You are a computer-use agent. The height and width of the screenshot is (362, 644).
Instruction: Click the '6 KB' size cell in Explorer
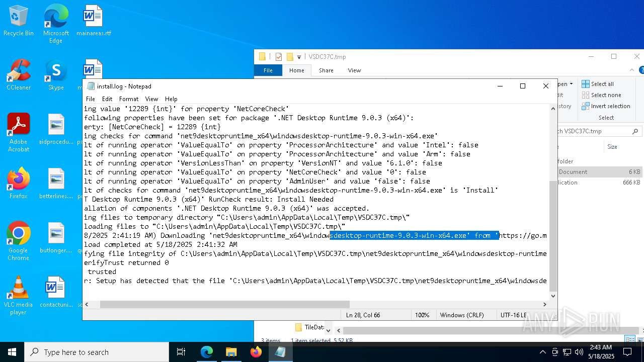pyautogui.click(x=634, y=172)
